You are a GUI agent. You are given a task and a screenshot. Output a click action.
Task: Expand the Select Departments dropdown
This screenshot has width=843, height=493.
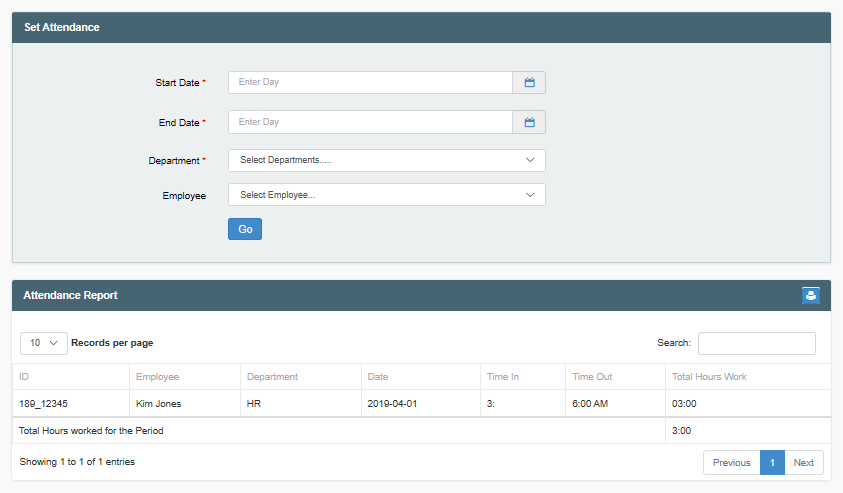click(x=386, y=160)
